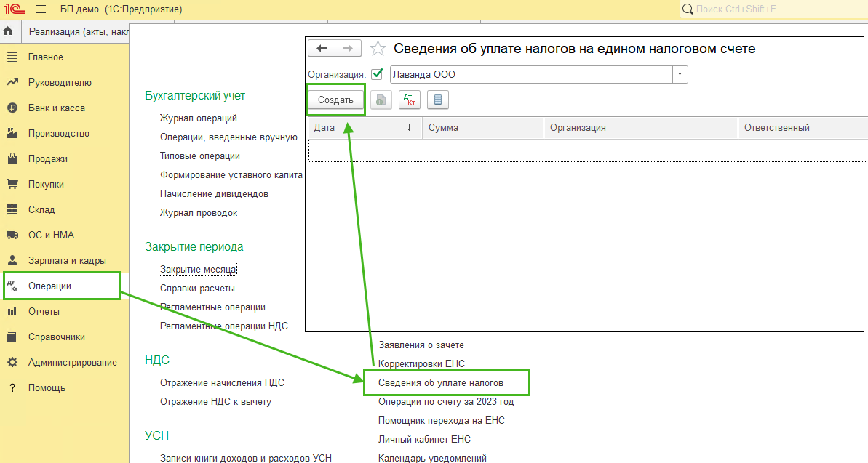This screenshot has height=463, width=868.
Task: Open the Начисление дивидендов link
Action: 214,194
